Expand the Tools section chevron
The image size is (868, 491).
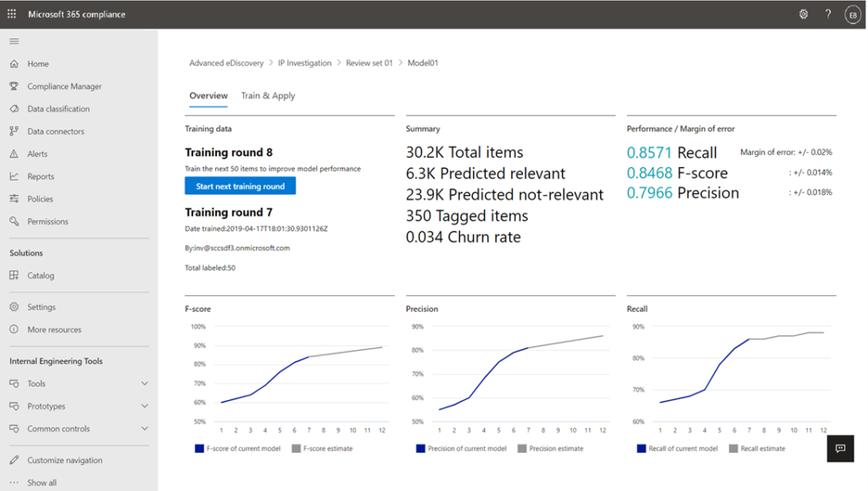click(144, 384)
